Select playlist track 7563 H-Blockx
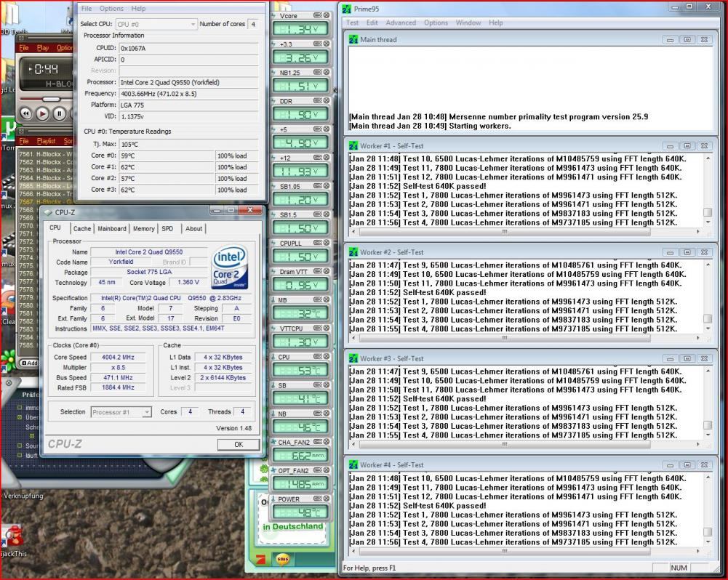This screenshot has height=580, width=728. click(46, 170)
